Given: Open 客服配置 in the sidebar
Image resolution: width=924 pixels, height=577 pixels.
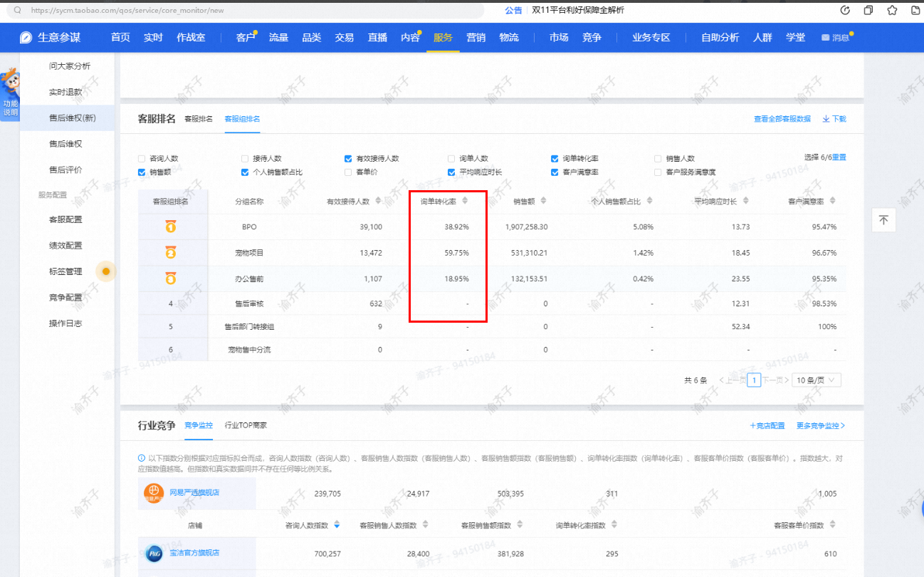Looking at the screenshot, I should click(65, 219).
